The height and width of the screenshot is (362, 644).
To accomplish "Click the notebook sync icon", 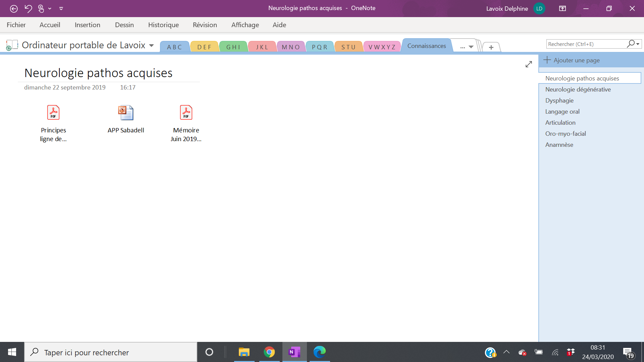I will click(12, 45).
